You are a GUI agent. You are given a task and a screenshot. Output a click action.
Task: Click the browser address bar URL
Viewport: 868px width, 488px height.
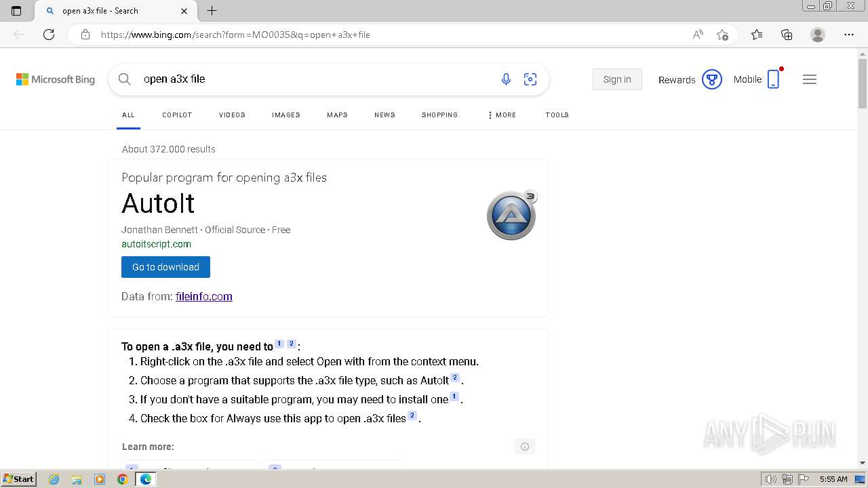[235, 35]
